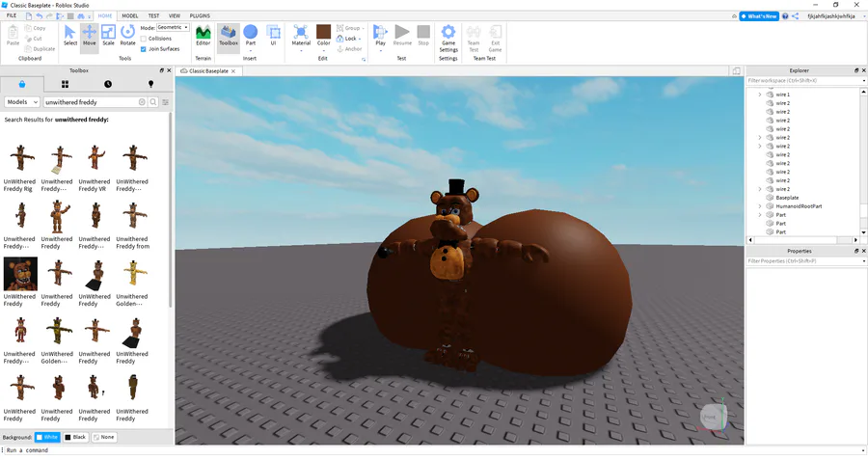Click the Lock tool
The width and height of the screenshot is (868, 460).
pos(347,39)
